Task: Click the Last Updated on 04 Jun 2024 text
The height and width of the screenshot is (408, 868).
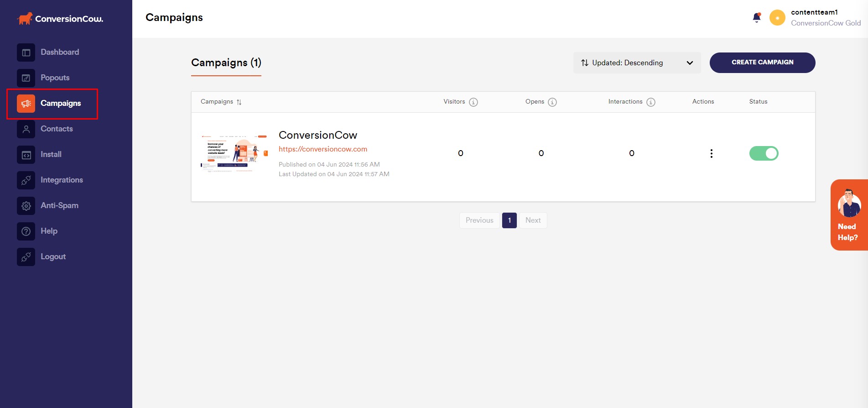Action: [x=334, y=174]
